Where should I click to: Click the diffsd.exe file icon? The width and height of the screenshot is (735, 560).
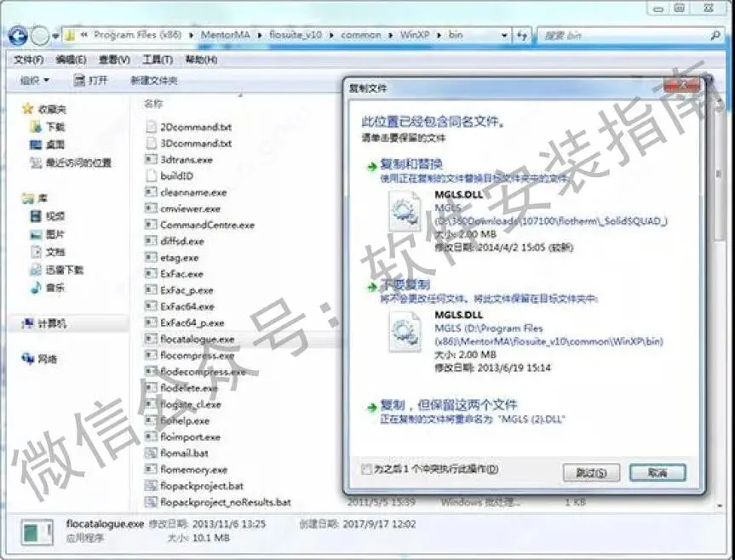[151, 241]
